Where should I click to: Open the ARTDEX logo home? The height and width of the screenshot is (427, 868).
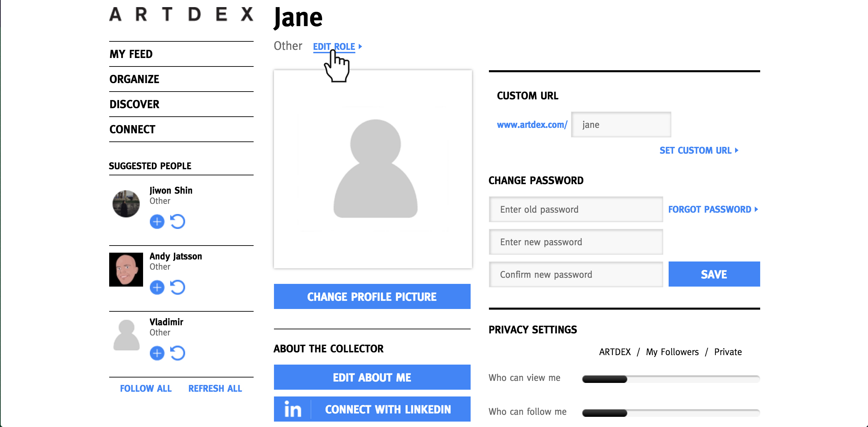point(181,14)
